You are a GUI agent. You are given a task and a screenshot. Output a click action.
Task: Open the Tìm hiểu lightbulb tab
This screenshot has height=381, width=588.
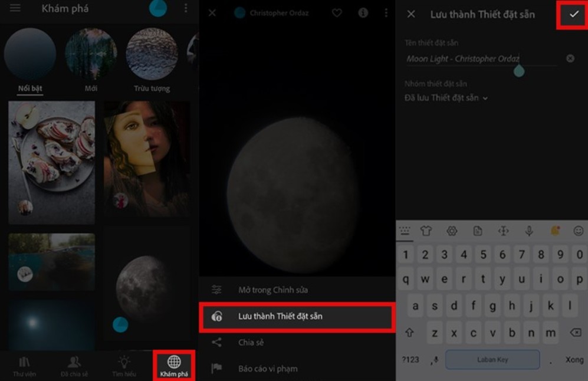point(124,366)
